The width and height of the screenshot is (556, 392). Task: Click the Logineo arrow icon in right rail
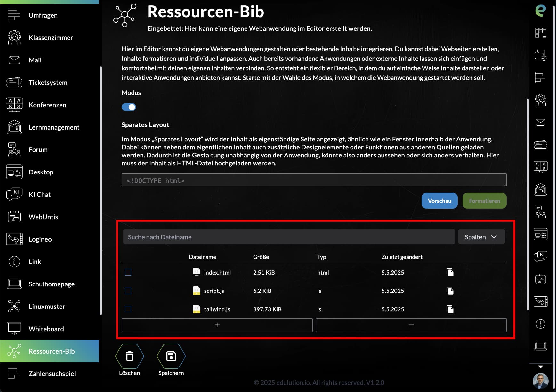tap(540, 301)
